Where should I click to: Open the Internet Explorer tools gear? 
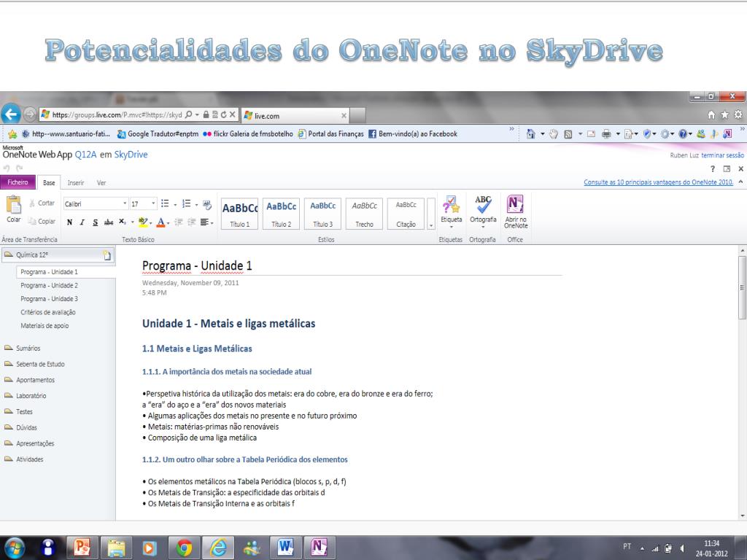[738, 114]
